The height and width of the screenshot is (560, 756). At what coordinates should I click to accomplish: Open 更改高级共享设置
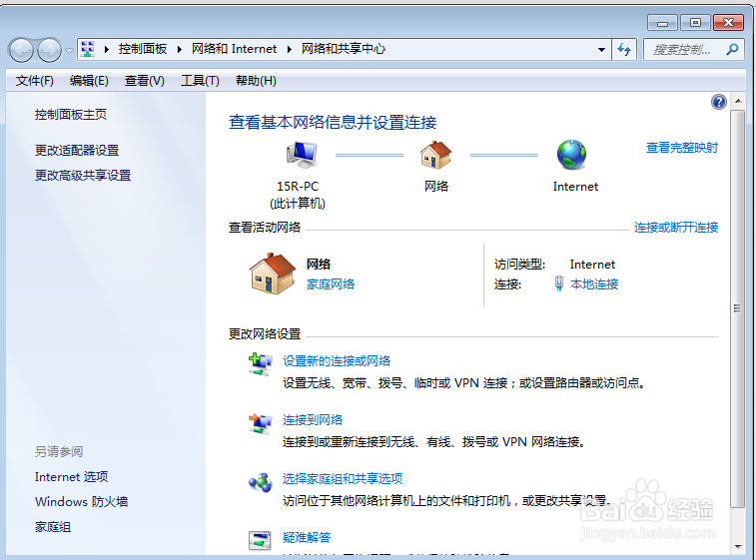tap(83, 176)
